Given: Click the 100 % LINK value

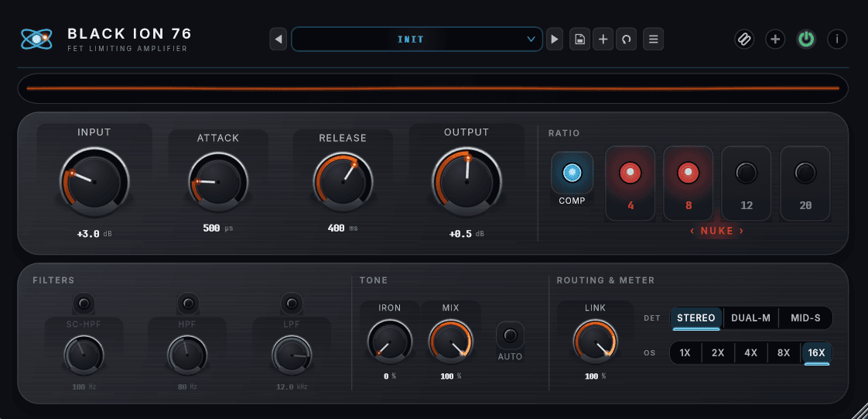Looking at the screenshot, I should pos(595,376).
